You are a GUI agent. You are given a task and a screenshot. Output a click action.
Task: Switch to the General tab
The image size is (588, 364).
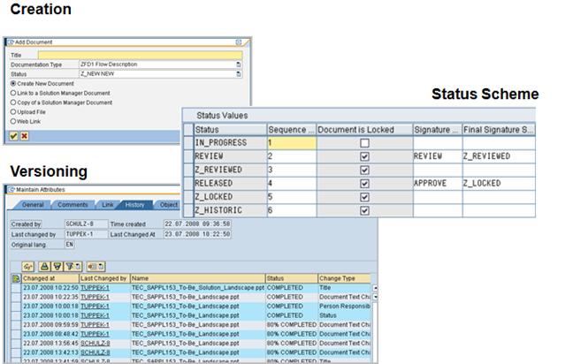pyautogui.click(x=33, y=205)
